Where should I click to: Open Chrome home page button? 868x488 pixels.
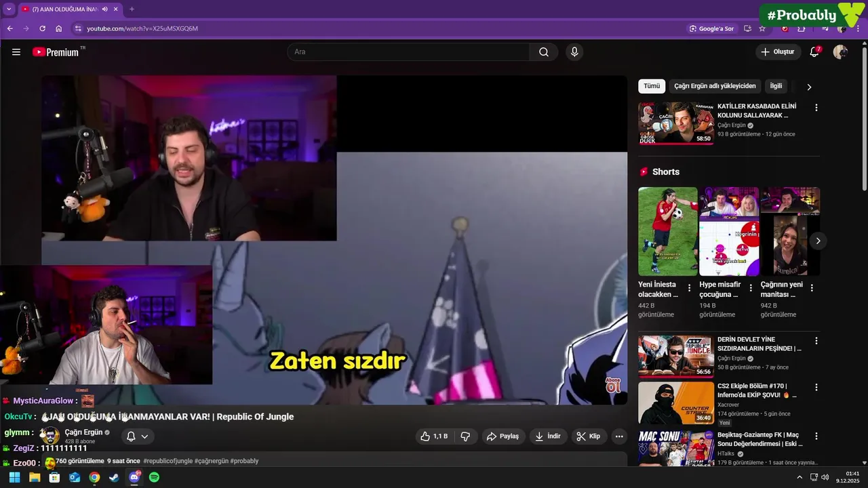click(x=59, y=28)
